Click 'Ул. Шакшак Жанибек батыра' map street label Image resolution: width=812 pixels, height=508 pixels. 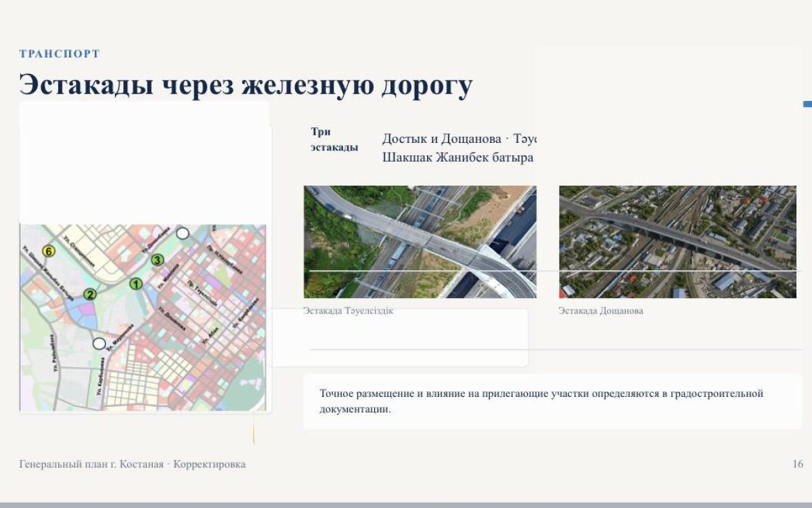point(49,274)
